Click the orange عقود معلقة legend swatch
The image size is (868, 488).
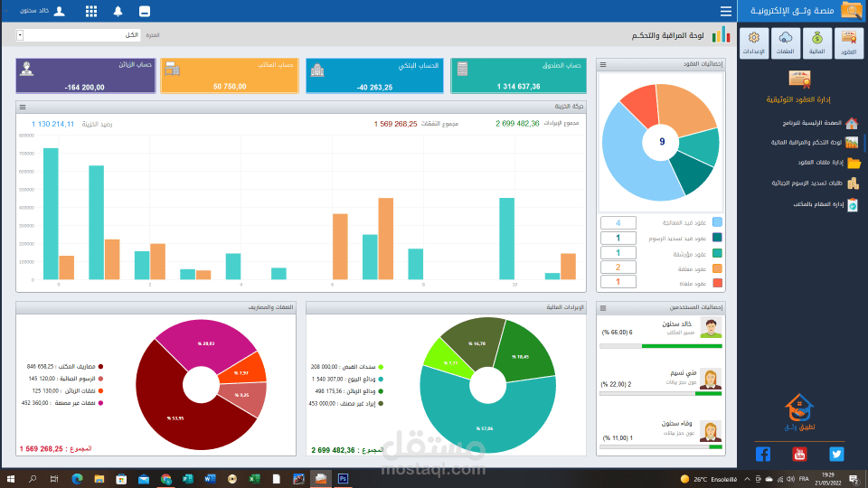pos(717,268)
